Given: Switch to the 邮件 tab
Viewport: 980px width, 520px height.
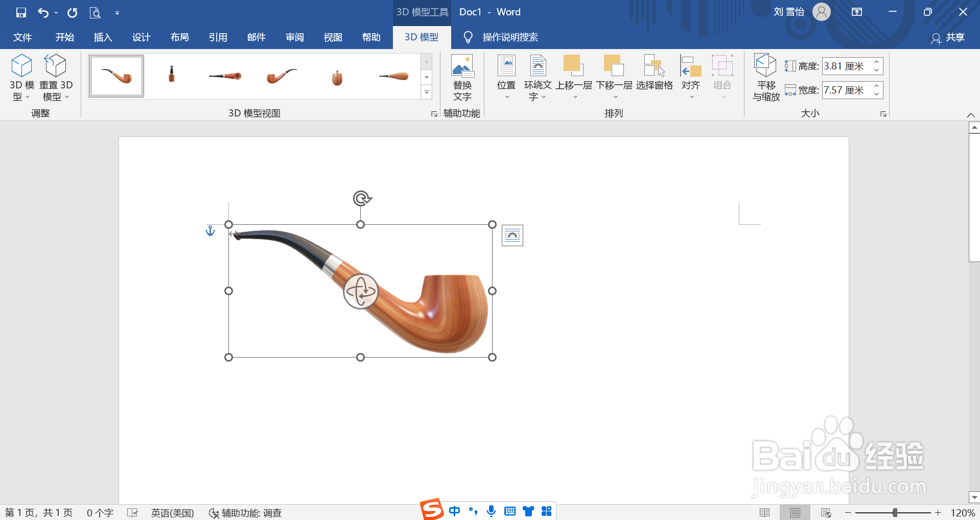Looking at the screenshot, I should 256,37.
